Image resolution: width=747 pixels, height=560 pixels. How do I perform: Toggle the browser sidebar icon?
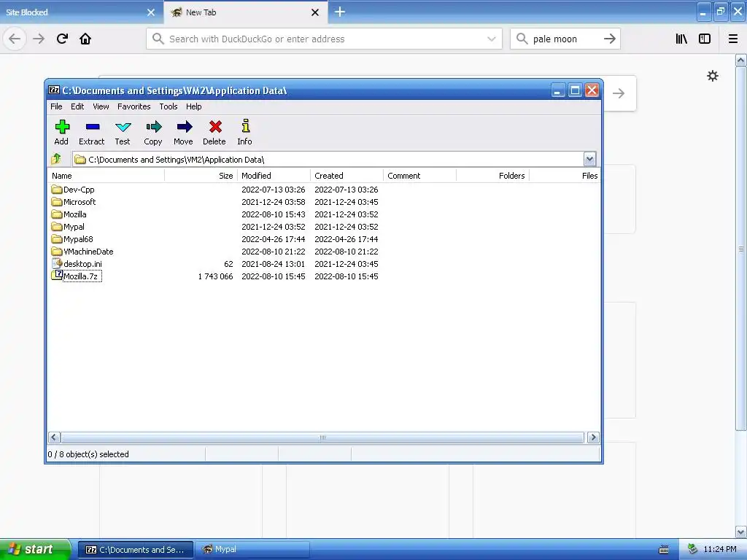705,39
